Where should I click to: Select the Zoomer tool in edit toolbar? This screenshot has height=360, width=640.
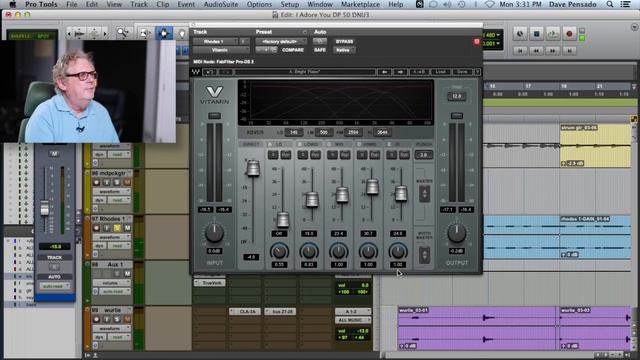[x=122, y=33]
